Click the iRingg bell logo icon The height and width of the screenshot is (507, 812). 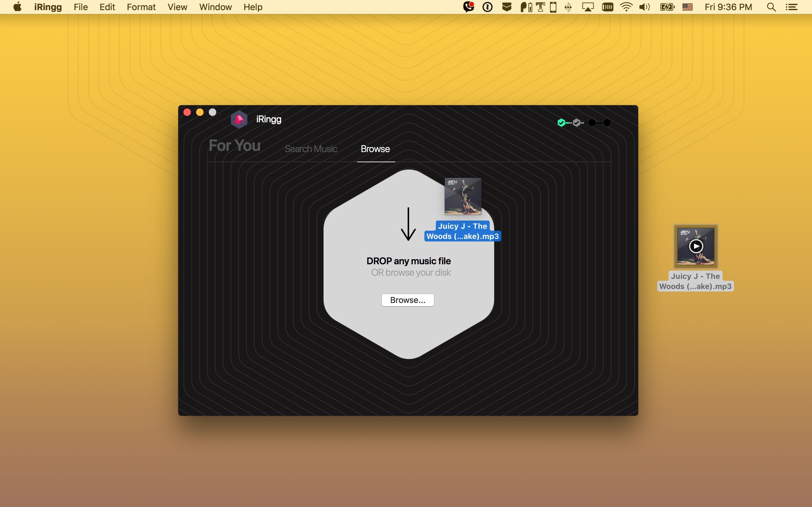tap(239, 119)
